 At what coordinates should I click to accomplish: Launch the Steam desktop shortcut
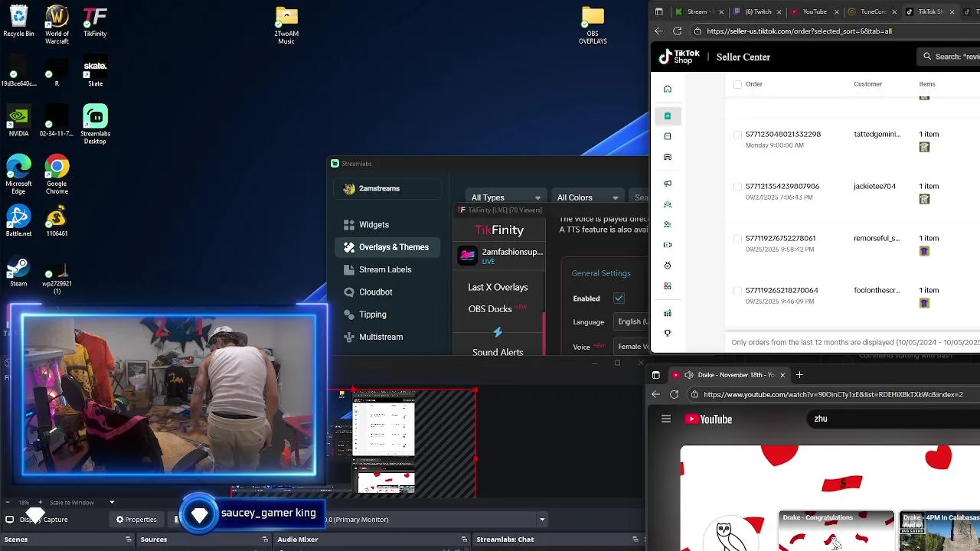18,272
